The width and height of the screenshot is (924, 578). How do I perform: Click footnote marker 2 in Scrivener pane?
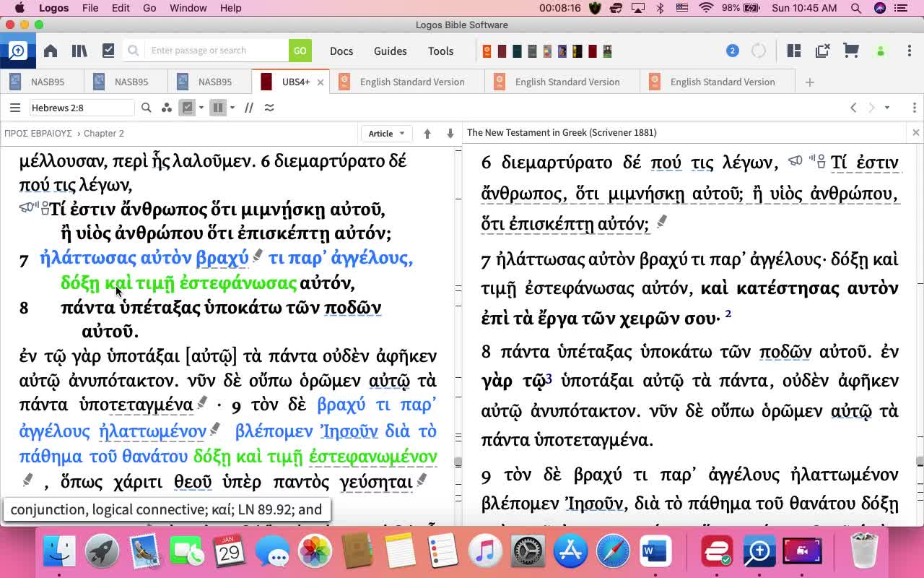pyautogui.click(x=728, y=314)
